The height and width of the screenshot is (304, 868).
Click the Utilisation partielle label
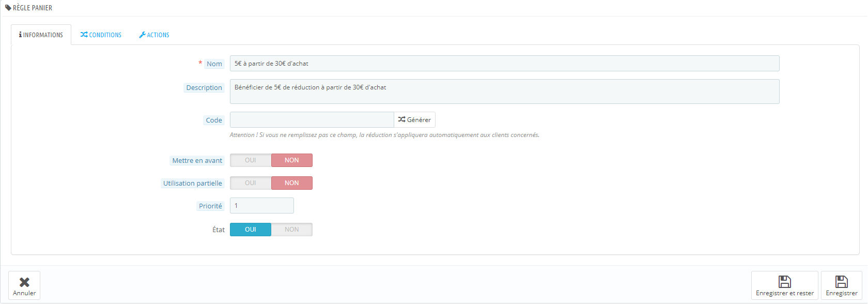193,184
